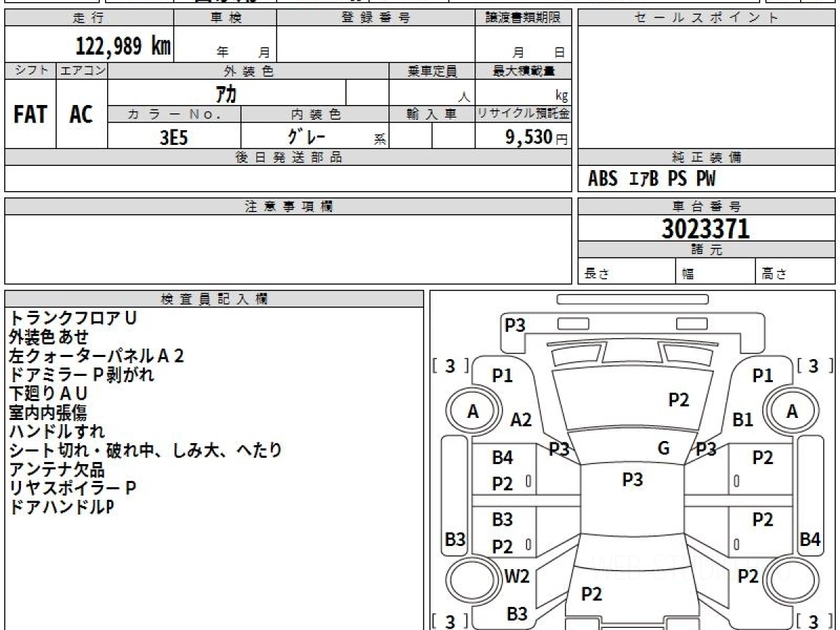Select the recycle deposit value 9,530円
The height and width of the screenshot is (630, 840).
pyautogui.click(x=537, y=137)
